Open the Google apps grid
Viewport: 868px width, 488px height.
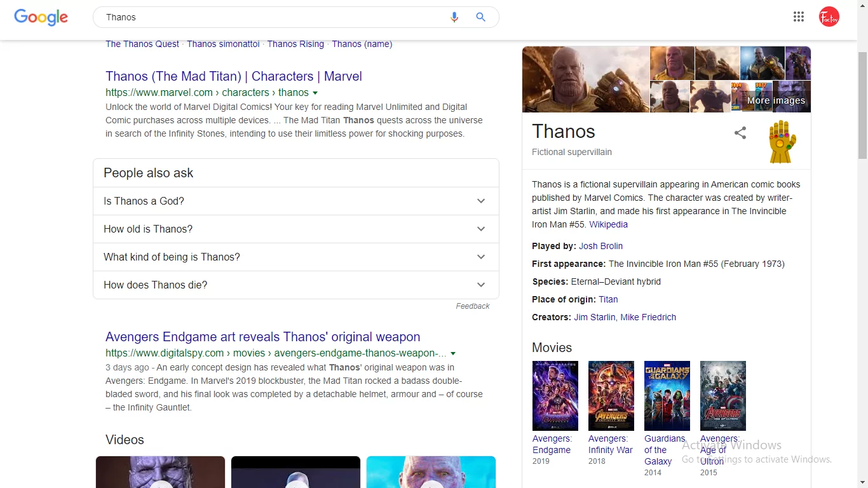pos(799,17)
